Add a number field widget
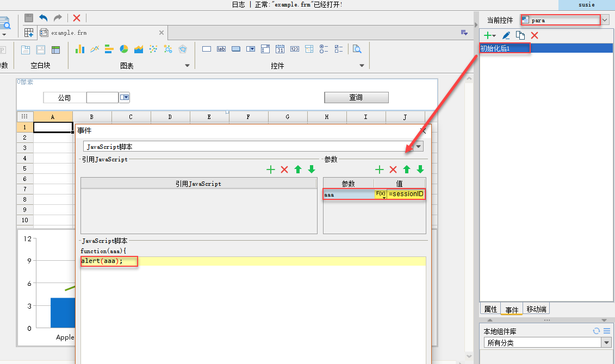Screen dimensions: 615x364 point(295,49)
